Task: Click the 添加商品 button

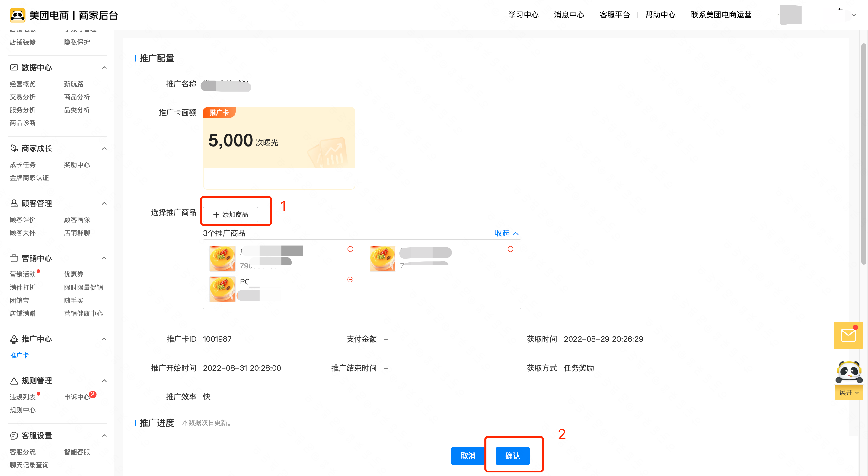Action: click(x=231, y=214)
